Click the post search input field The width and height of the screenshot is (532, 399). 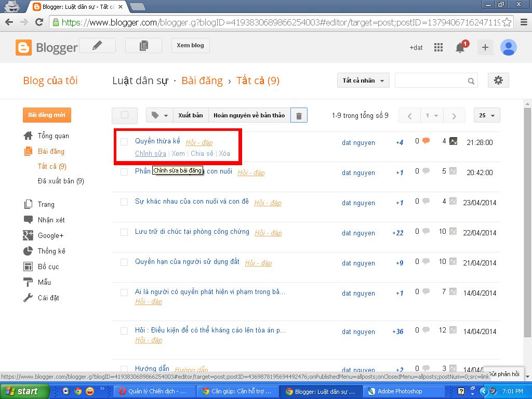430,81
